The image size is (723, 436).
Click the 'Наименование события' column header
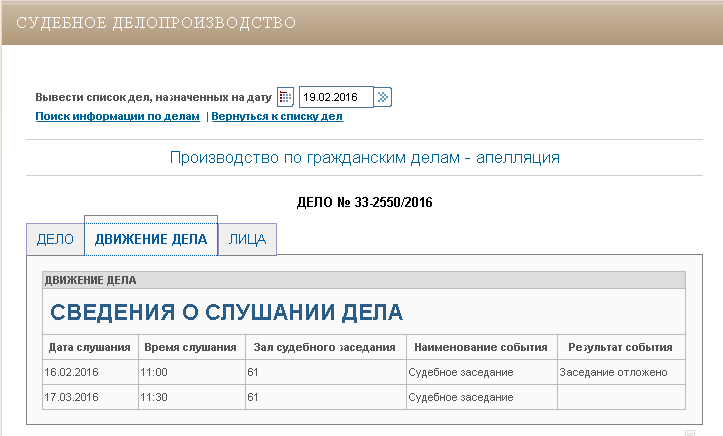pos(480,347)
